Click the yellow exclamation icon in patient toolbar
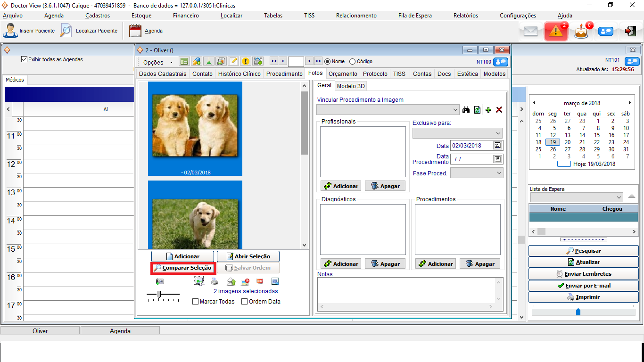 tap(245, 62)
